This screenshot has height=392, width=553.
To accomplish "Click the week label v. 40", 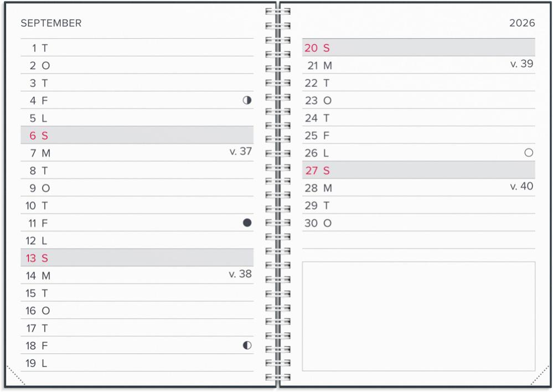I will click(521, 186).
